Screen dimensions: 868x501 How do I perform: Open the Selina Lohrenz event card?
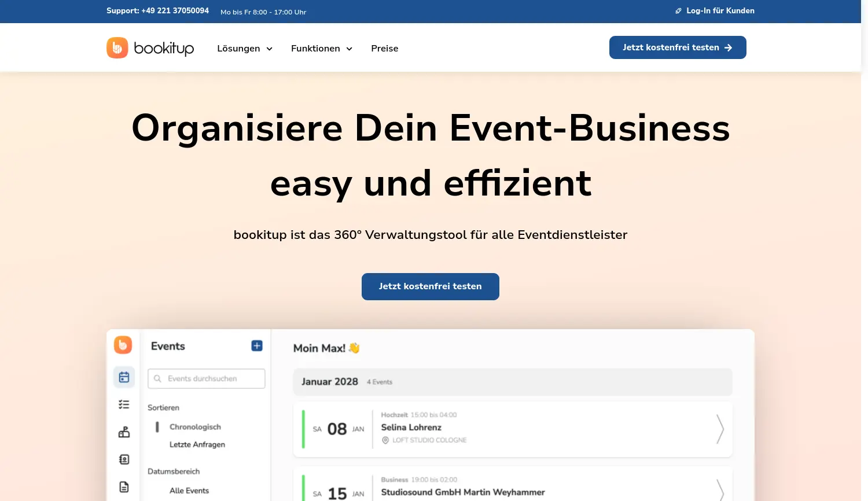pos(513,429)
